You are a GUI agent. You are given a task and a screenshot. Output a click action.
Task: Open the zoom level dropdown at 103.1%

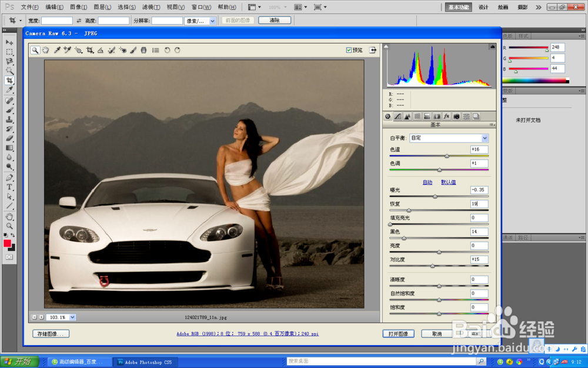click(72, 317)
